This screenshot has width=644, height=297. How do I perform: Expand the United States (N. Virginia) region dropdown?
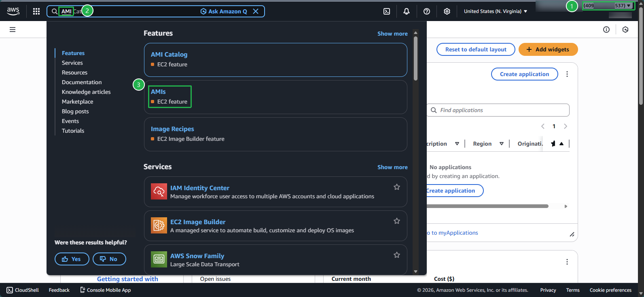coord(496,11)
